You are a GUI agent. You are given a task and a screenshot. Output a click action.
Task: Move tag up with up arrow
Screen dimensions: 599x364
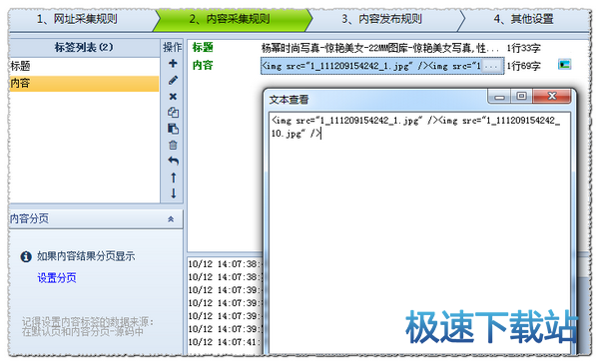pos(174,178)
